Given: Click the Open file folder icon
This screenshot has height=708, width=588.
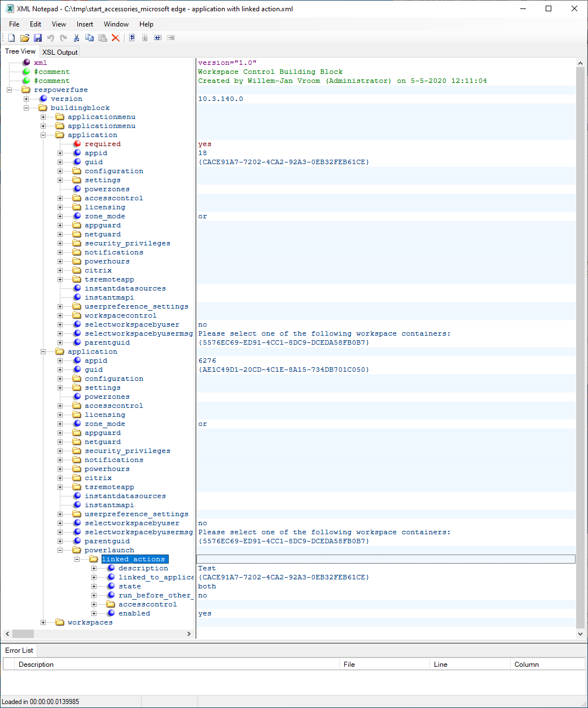Looking at the screenshot, I should (24, 38).
